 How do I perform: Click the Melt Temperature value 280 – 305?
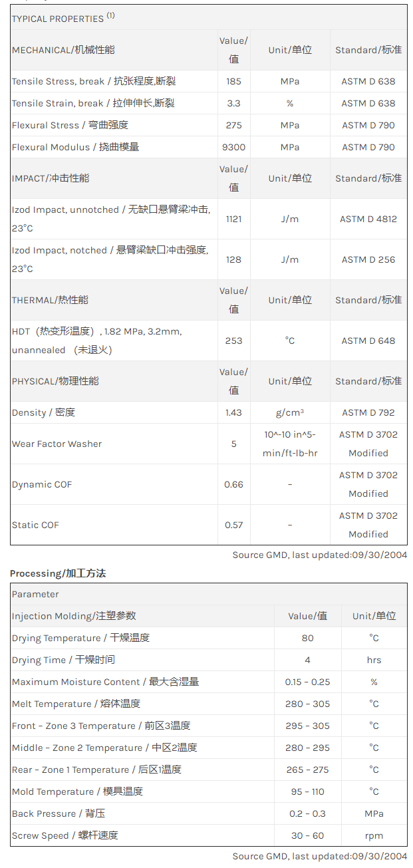coord(307,704)
